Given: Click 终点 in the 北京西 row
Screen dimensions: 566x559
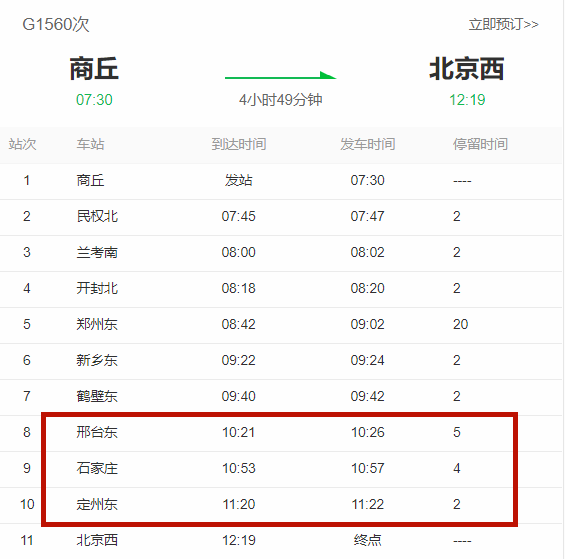Looking at the screenshot, I should pos(367,540).
